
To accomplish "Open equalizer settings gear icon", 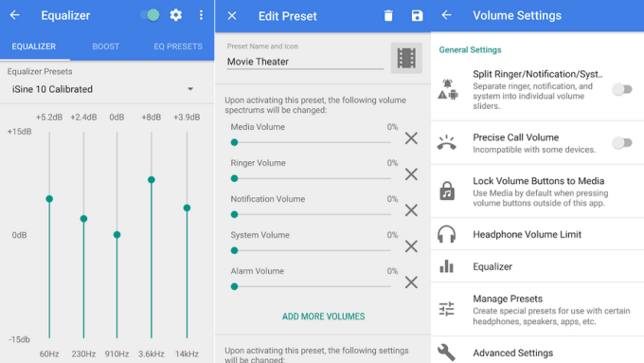I will [x=176, y=15].
